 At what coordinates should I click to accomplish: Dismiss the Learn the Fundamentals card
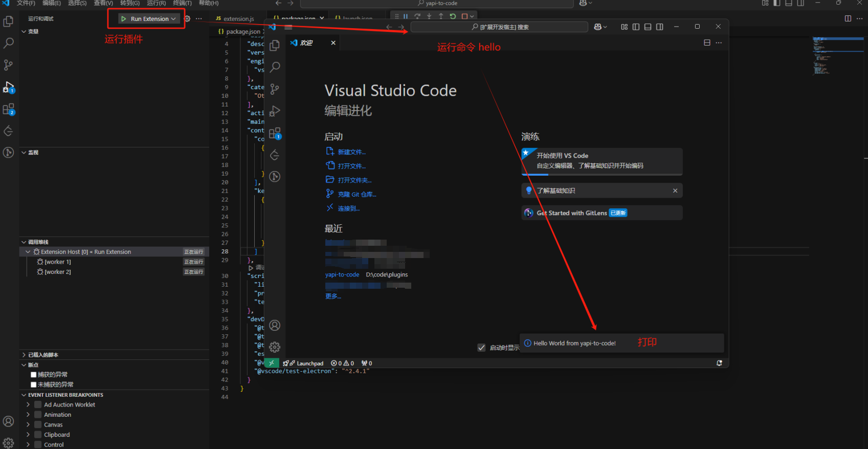(675, 190)
